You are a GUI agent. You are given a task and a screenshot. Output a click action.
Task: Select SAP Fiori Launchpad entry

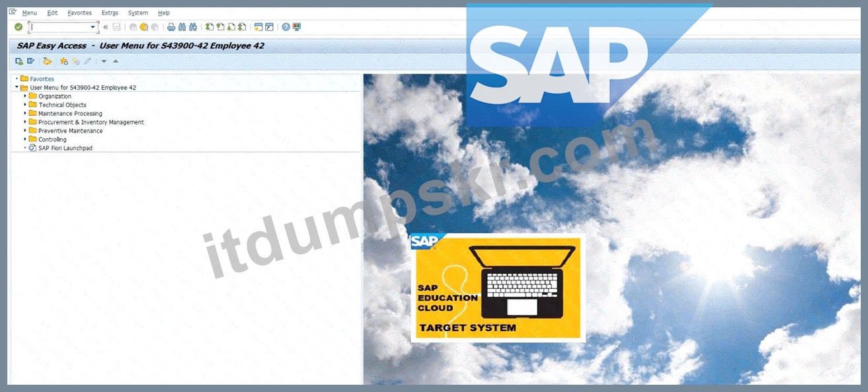(65, 148)
